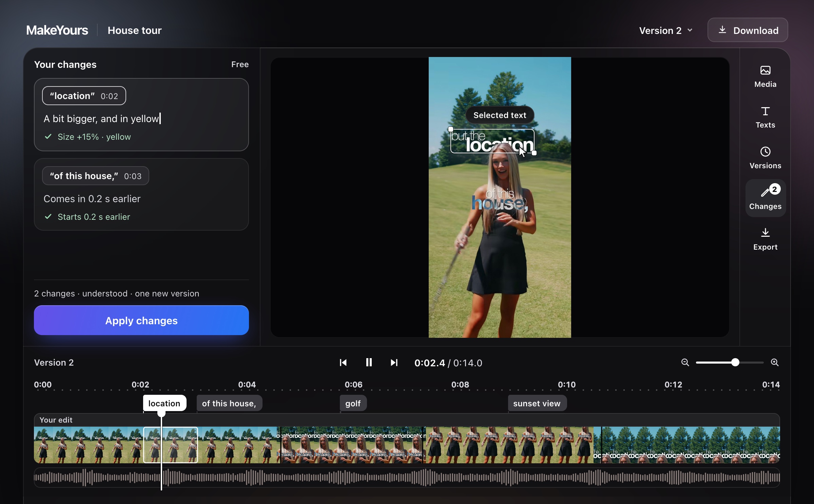Adjust the timeline zoom slider handle

(735, 362)
